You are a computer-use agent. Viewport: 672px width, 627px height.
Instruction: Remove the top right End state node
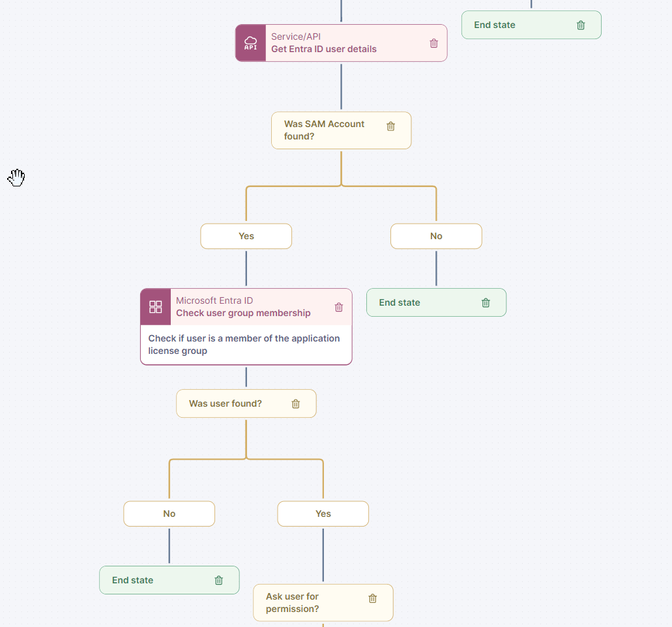(581, 25)
